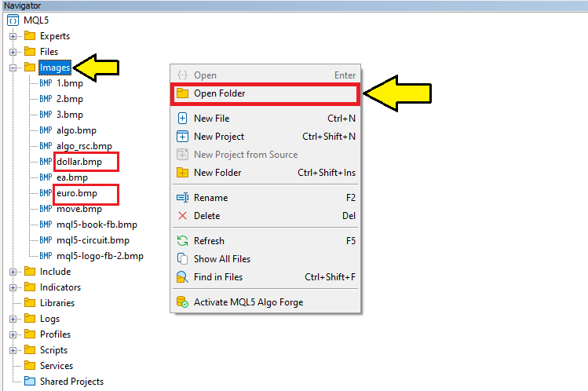The image size is (588, 391).
Task: Select move.bmp file
Action: coord(79,209)
